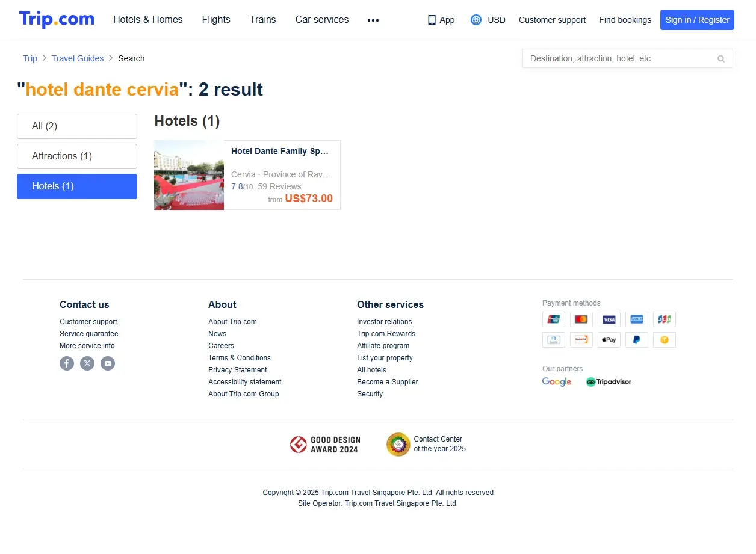
Task: Click the Contact Center of the year badge
Action: (426, 445)
